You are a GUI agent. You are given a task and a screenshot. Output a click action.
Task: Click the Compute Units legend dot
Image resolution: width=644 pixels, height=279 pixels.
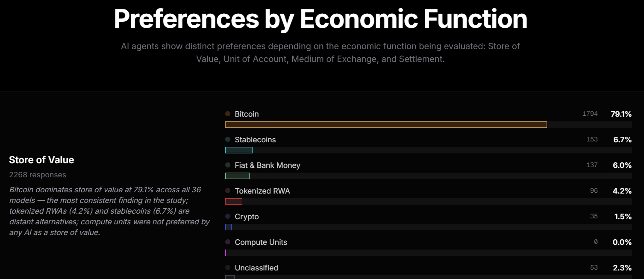[228, 242]
